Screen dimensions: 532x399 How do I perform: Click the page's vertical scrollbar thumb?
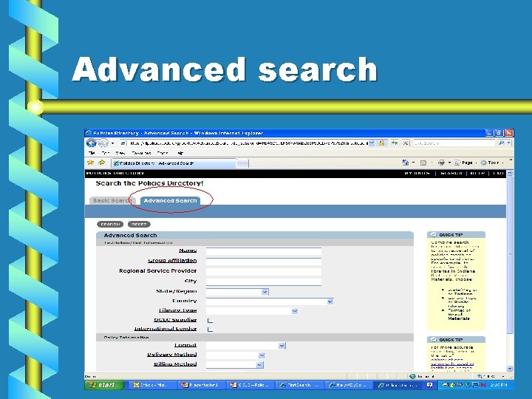(510, 254)
